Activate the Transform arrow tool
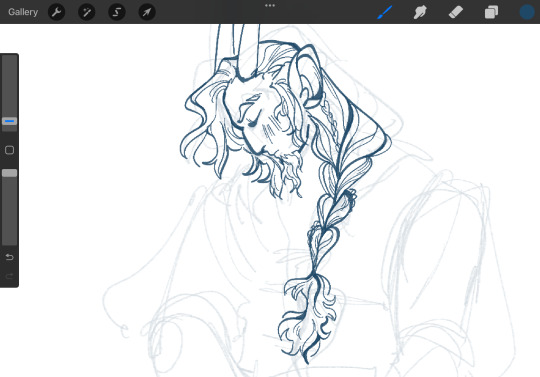Viewport: 540px width, 377px height. 147,12
